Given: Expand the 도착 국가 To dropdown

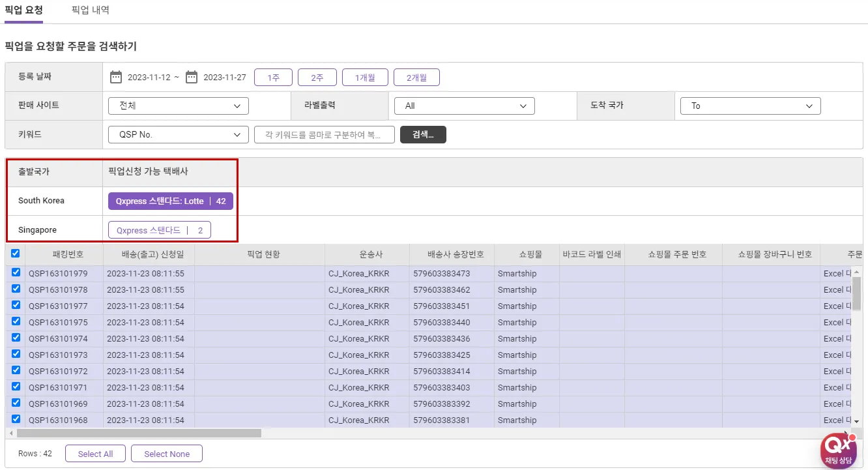Looking at the screenshot, I should tap(750, 106).
